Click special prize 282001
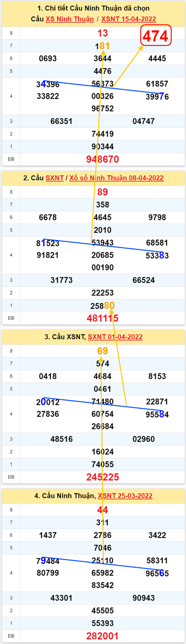The image size is (186, 644). (x=103, y=636)
